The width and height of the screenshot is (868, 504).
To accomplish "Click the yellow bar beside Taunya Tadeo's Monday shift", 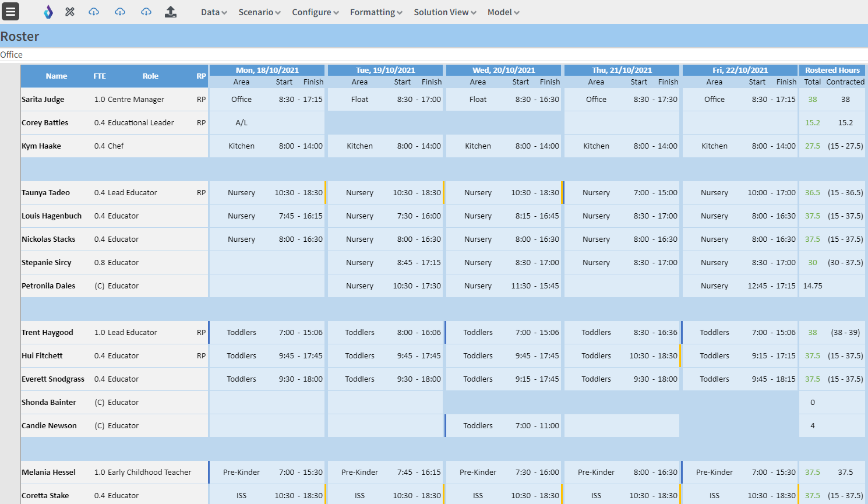I will coord(326,192).
